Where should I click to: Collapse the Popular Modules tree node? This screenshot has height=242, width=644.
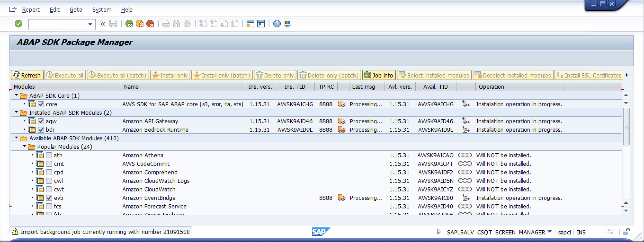click(24, 147)
